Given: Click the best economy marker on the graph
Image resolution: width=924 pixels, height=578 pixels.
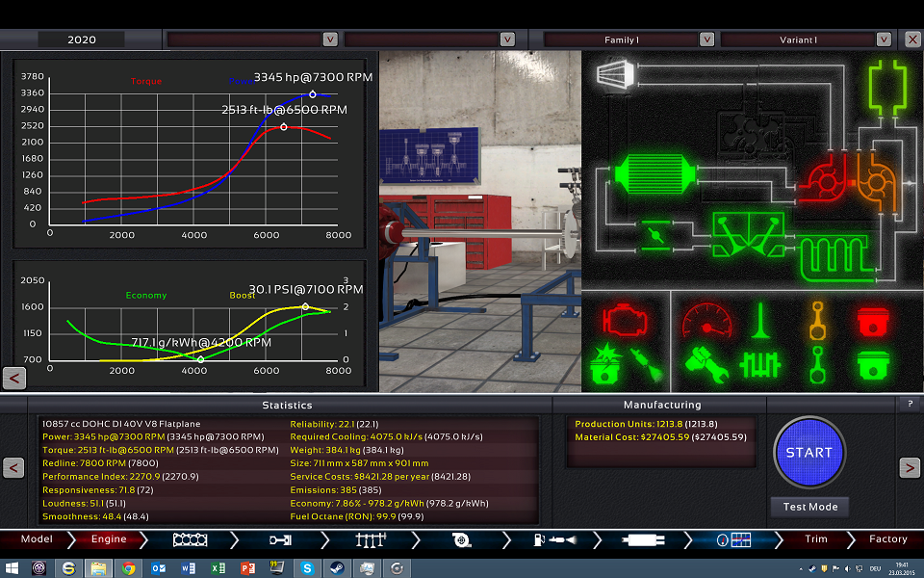Looking at the screenshot, I should (201, 358).
